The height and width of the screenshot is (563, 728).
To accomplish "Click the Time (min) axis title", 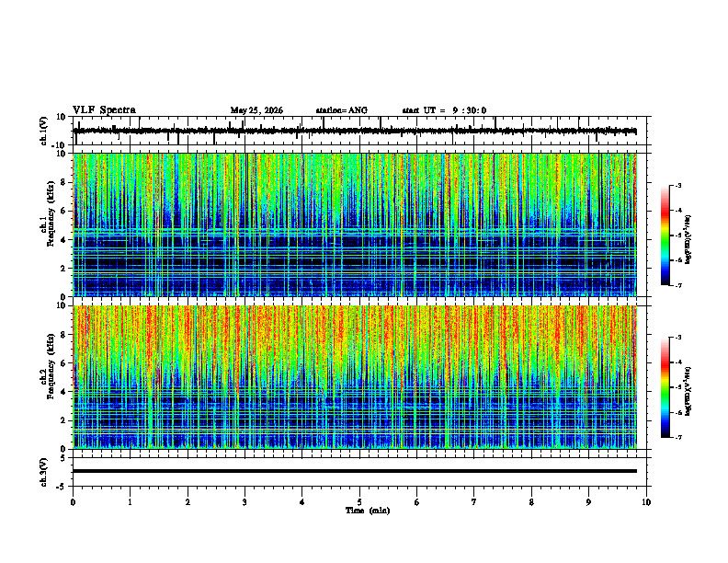I will (x=368, y=511).
